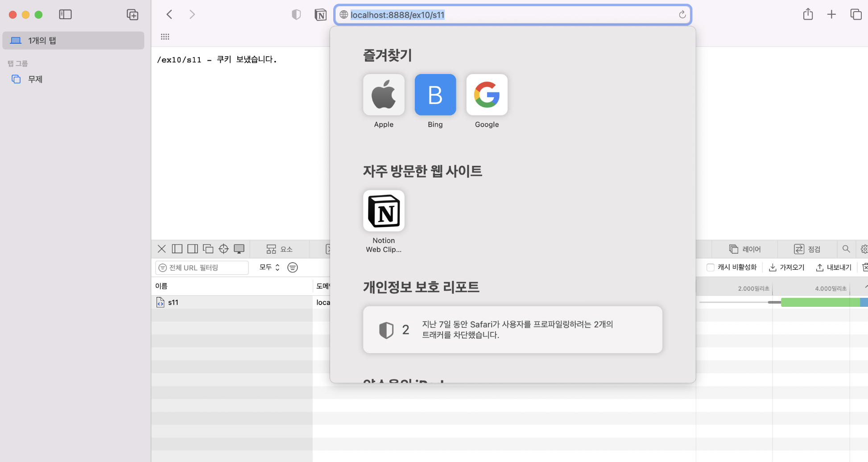The image size is (868, 462).
Task: Click the 가져오기 import button
Action: 787,267
